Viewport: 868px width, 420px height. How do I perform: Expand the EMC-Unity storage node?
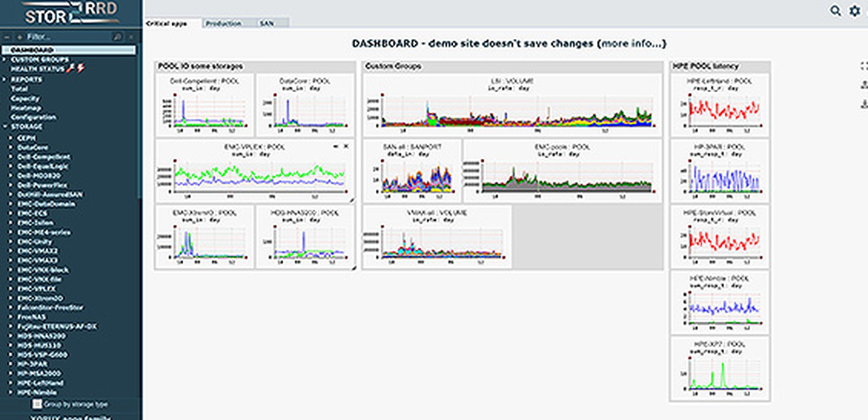(11, 242)
